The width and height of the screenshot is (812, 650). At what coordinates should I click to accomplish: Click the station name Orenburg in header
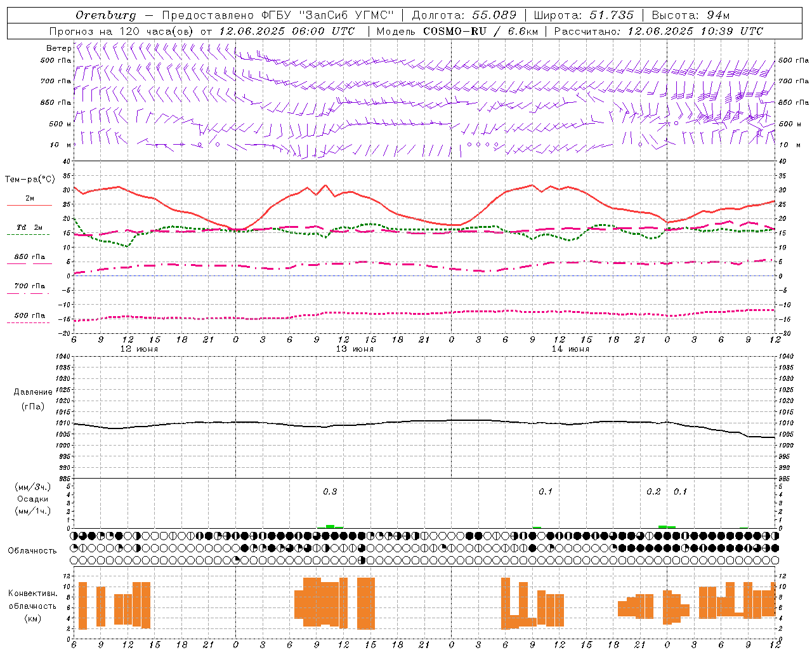105,15
